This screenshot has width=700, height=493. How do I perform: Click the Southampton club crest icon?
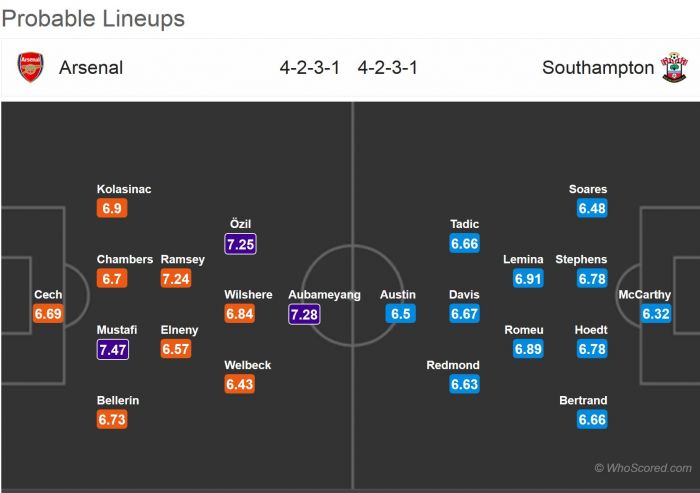click(674, 68)
